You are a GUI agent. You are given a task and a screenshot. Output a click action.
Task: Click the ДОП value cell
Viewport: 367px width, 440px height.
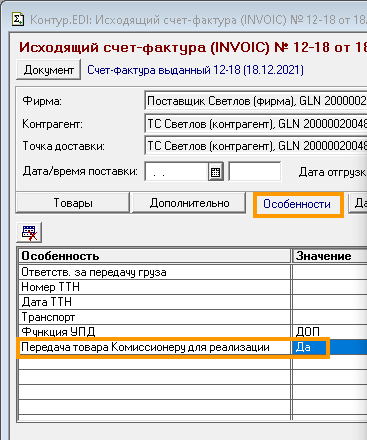pyautogui.click(x=330, y=332)
